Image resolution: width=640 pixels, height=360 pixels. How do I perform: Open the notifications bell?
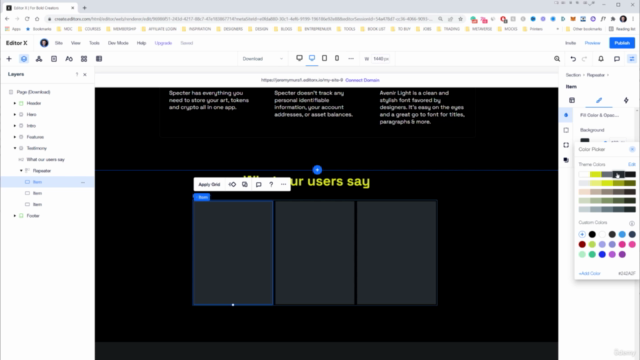pos(601,59)
